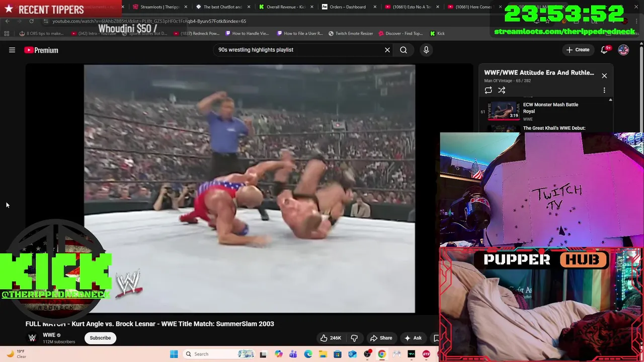Open 'Discover - Find Top...' bookmark
644x362 pixels.
[400, 33]
